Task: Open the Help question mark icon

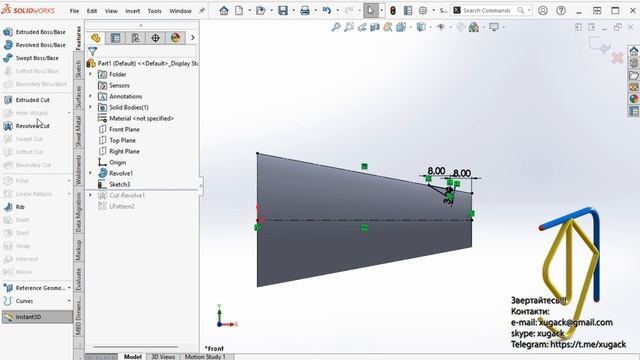Action: 561,11
